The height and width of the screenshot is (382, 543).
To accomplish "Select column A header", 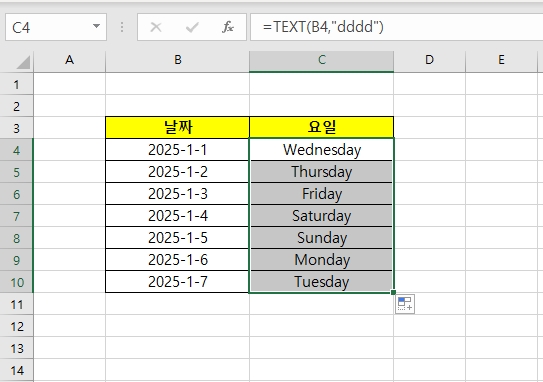I will tap(70, 60).
